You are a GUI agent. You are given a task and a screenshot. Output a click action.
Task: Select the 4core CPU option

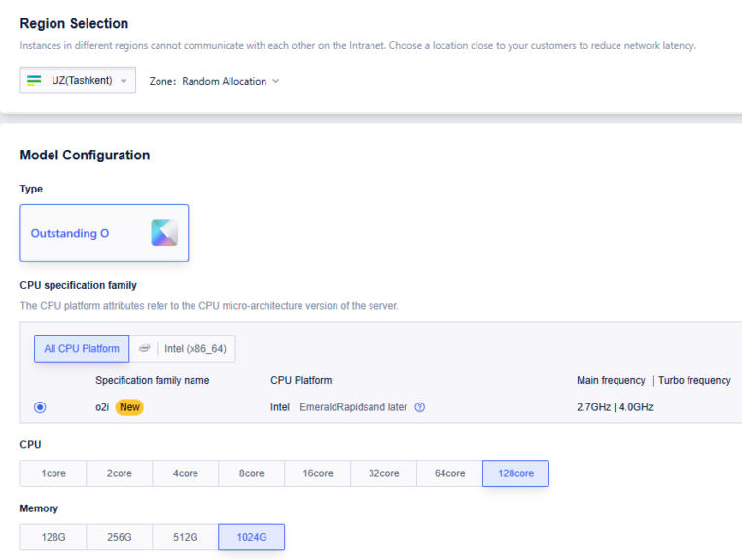tap(185, 472)
